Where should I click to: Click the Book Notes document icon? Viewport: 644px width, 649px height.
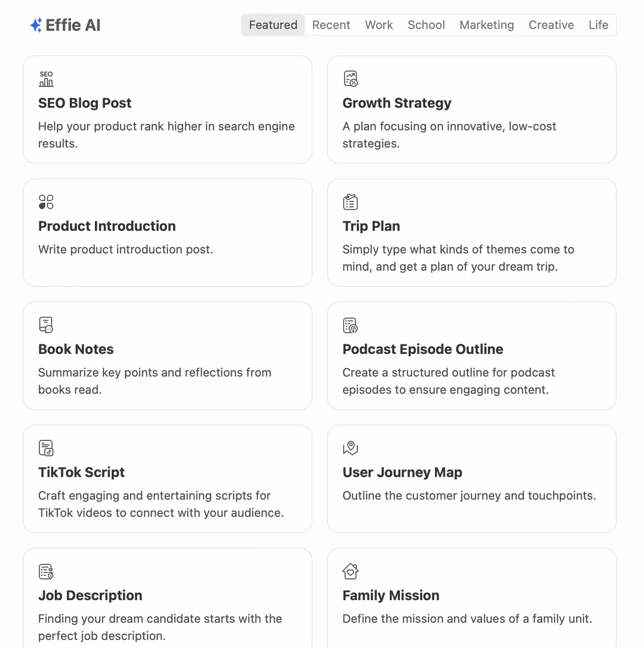46,325
